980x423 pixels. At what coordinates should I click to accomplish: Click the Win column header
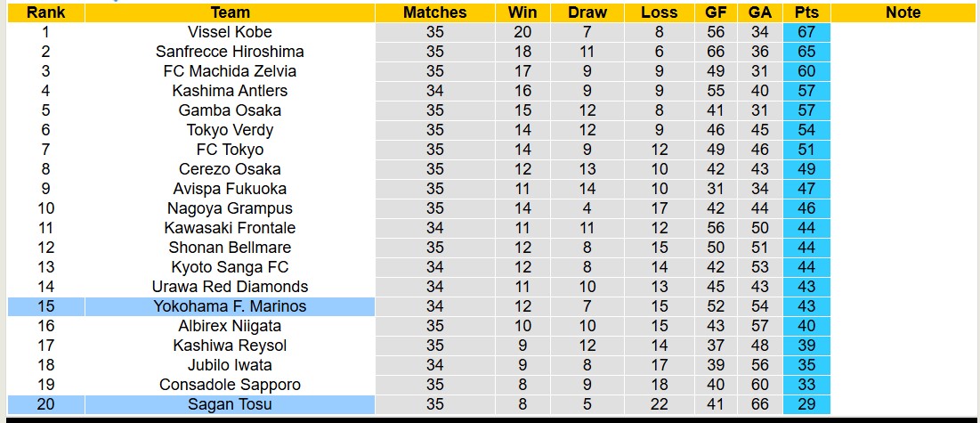click(522, 12)
